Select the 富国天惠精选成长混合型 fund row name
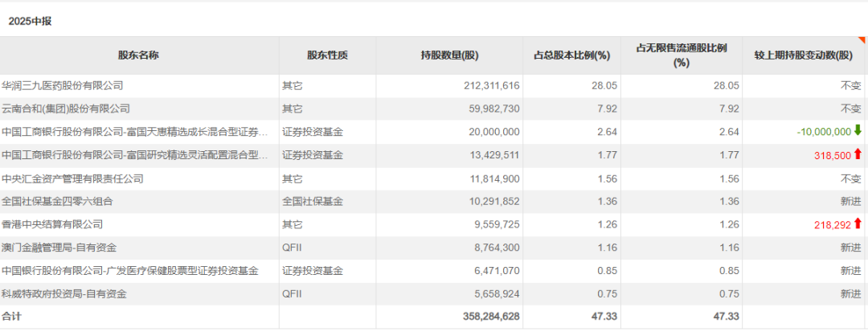The image size is (868, 332). tap(134, 133)
